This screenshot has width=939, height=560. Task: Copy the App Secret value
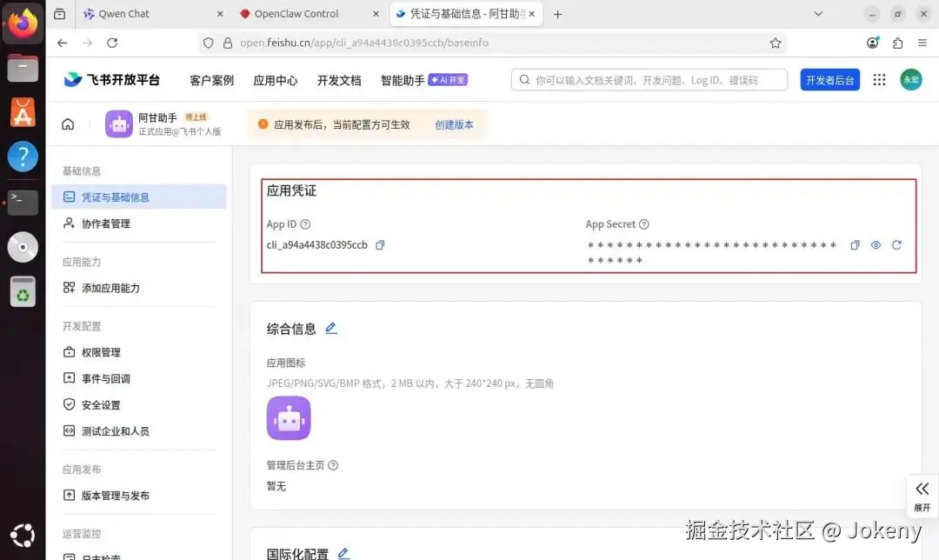[855, 245]
